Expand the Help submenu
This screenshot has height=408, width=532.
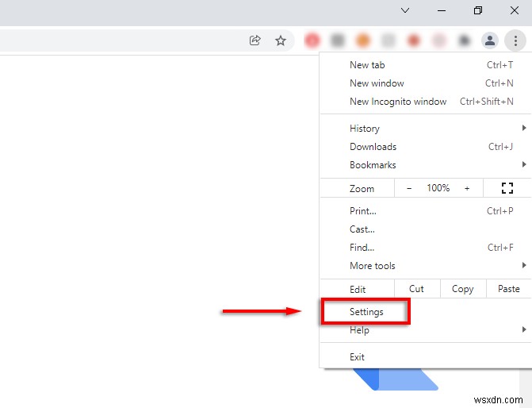[x=426, y=330]
